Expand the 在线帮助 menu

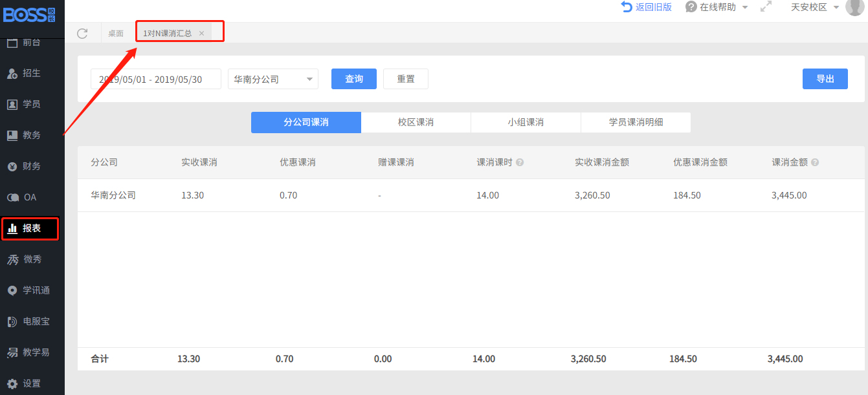(717, 7)
